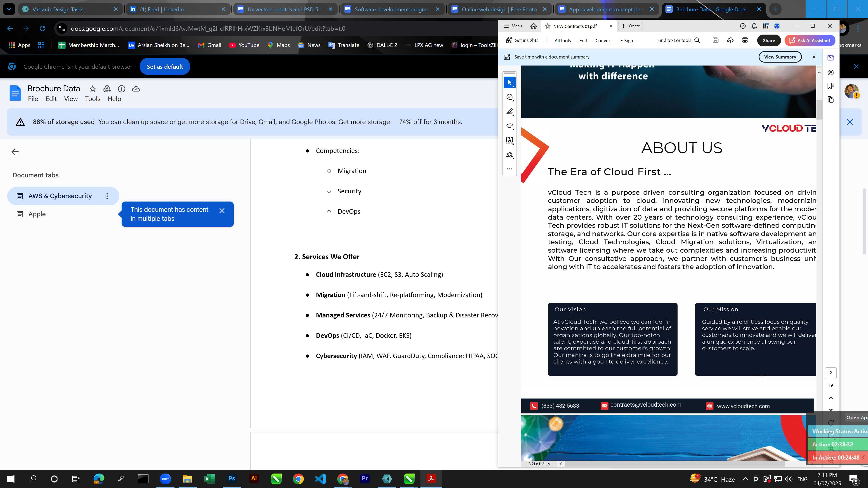Open the View menu in Google Docs

pyautogui.click(x=71, y=99)
